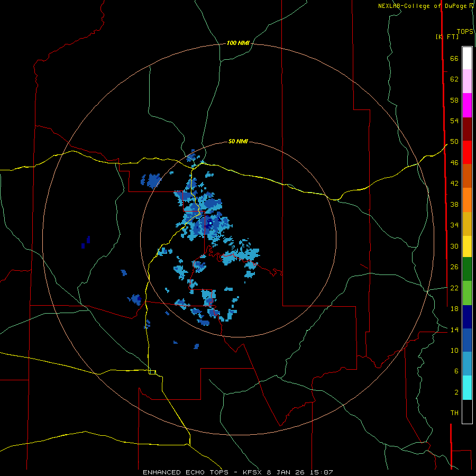Select the light blue legend band

click(467, 364)
